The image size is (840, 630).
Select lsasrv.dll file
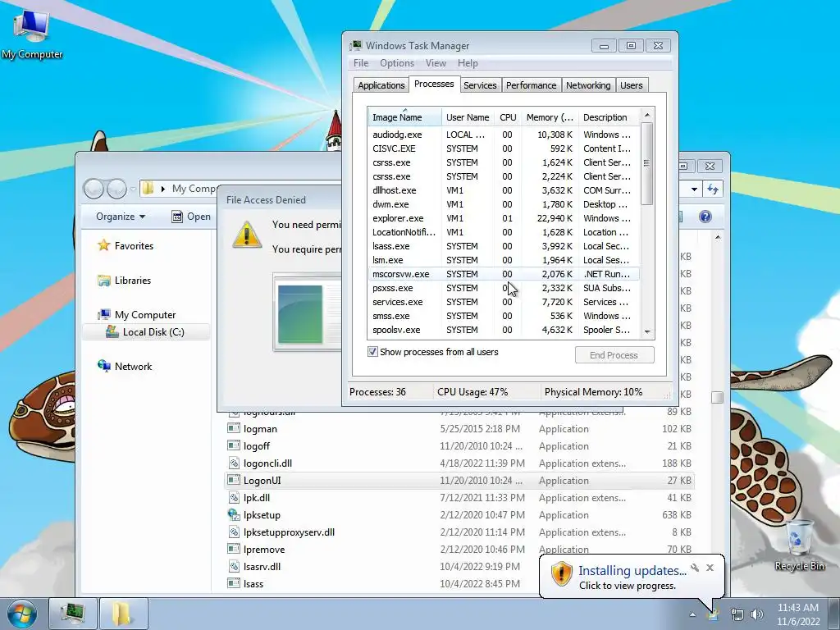click(x=459, y=566)
